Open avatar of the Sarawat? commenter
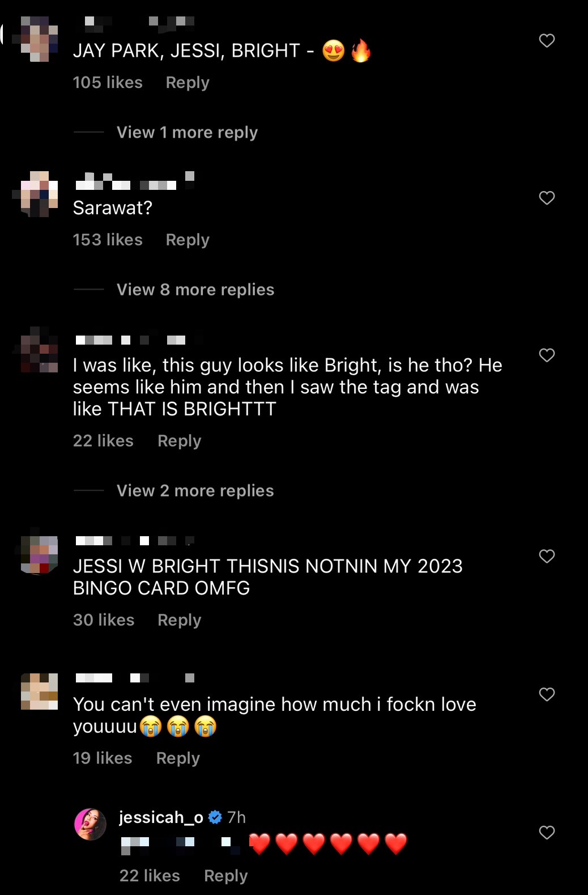This screenshot has width=588, height=895. pyautogui.click(x=39, y=194)
